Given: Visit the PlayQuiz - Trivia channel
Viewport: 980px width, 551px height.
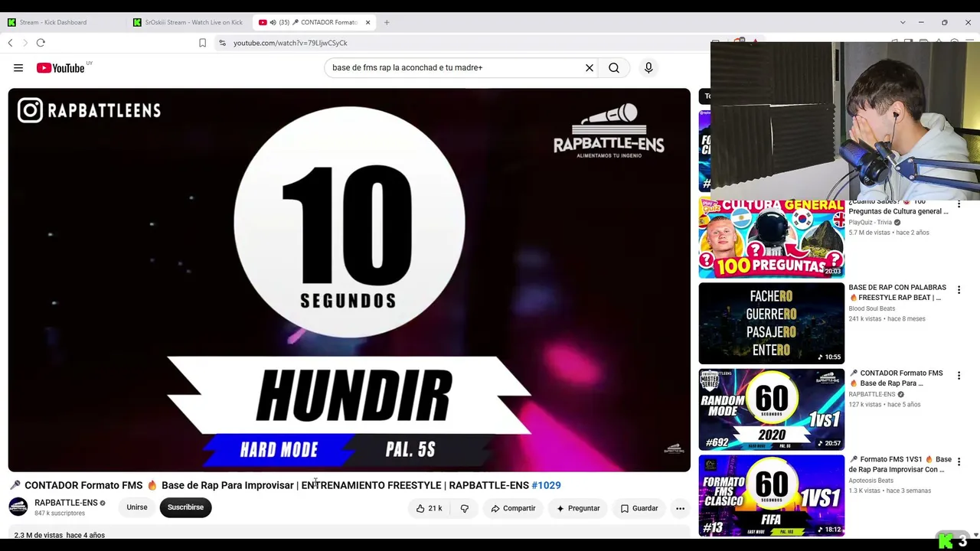Looking at the screenshot, I should click(871, 223).
